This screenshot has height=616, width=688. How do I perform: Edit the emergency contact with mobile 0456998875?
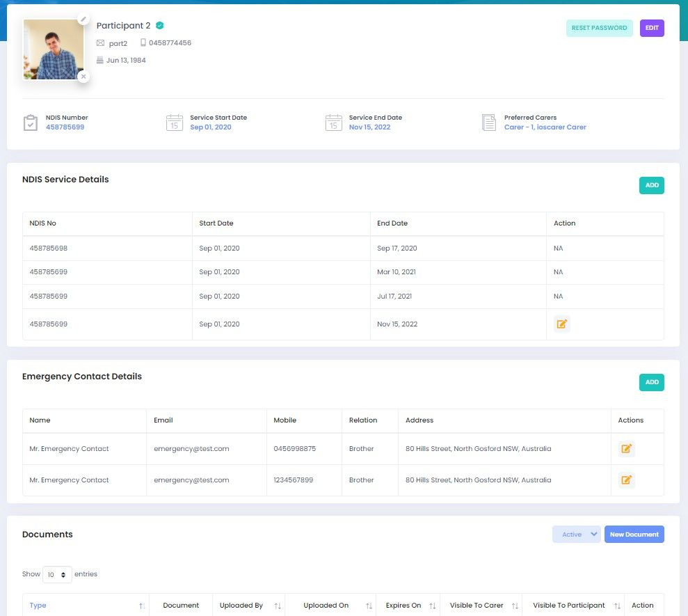[x=627, y=449]
